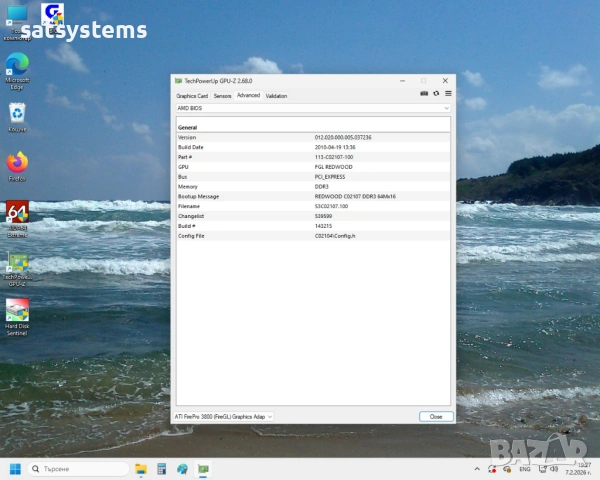Take a screenshot with the camera icon
This screenshot has width=600, height=480.
coord(424,94)
